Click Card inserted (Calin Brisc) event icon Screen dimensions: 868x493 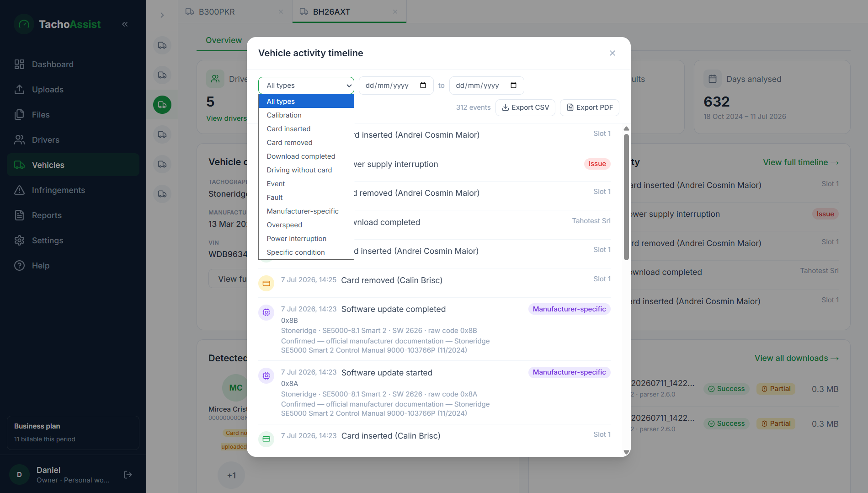266,439
